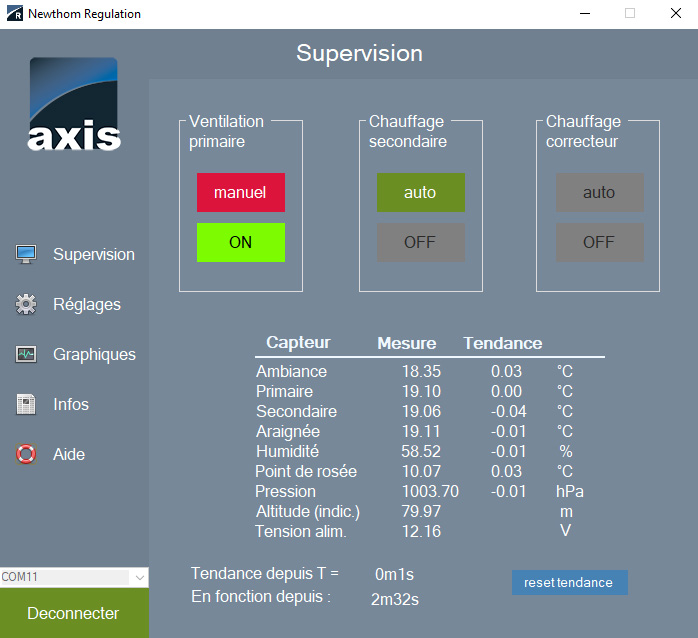Click the Réglages gear icon

tap(26, 304)
